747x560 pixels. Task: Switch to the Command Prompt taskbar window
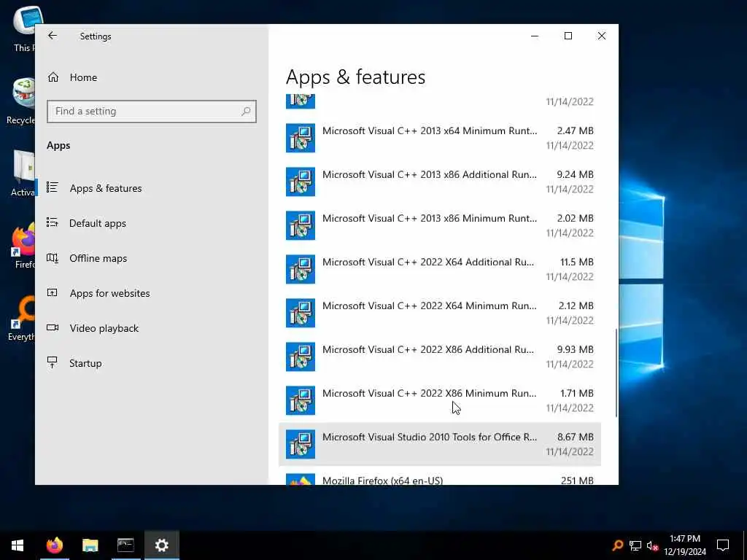coord(125,545)
